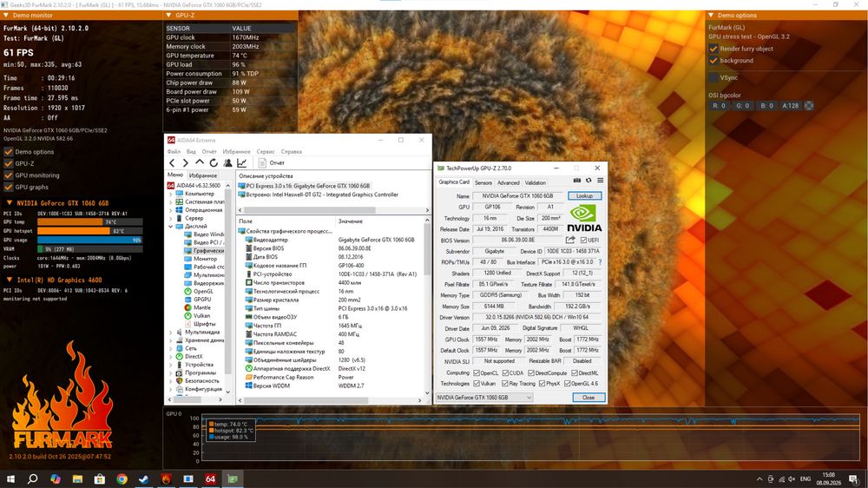Open Windows Start button
Screen dimensions: 868x488
10,478
